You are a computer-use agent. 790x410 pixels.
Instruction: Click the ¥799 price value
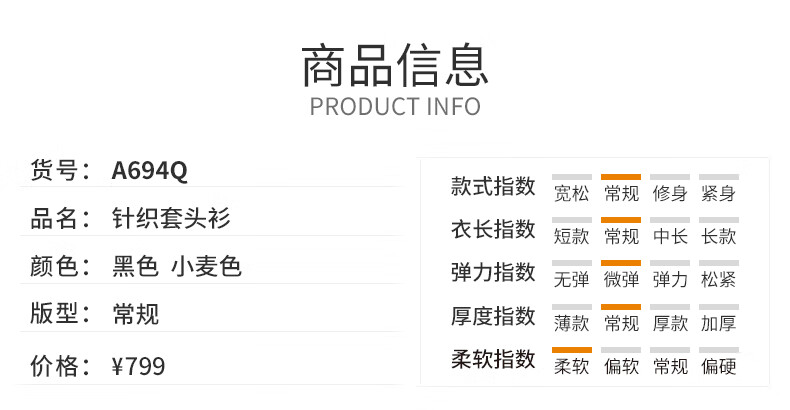pyautogui.click(x=138, y=366)
